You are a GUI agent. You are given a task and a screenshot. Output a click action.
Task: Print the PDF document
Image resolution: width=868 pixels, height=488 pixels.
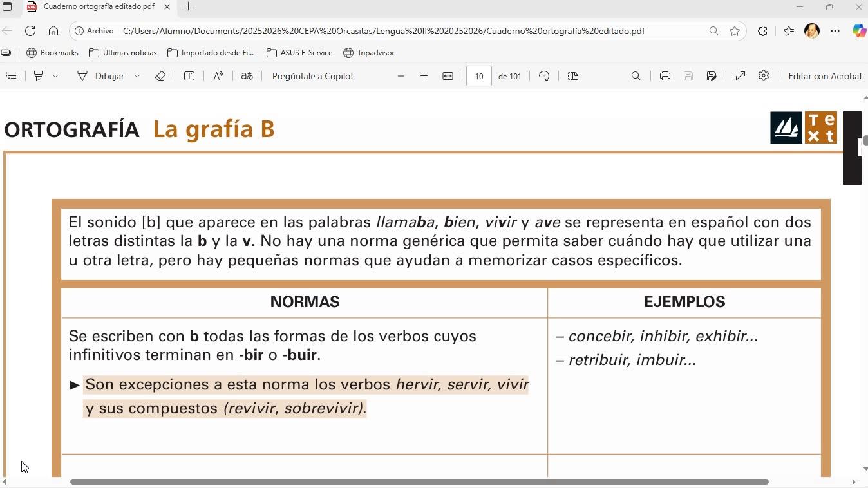(x=665, y=76)
